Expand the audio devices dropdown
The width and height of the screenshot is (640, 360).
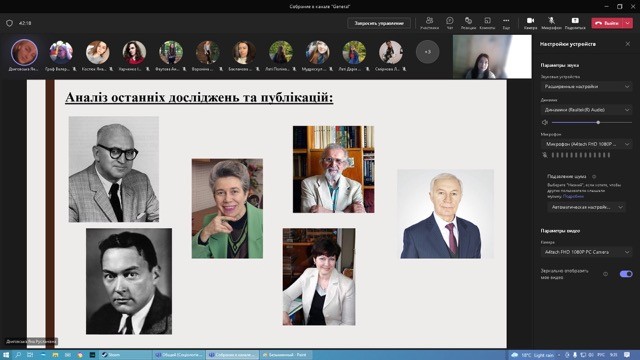click(x=587, y=87)
